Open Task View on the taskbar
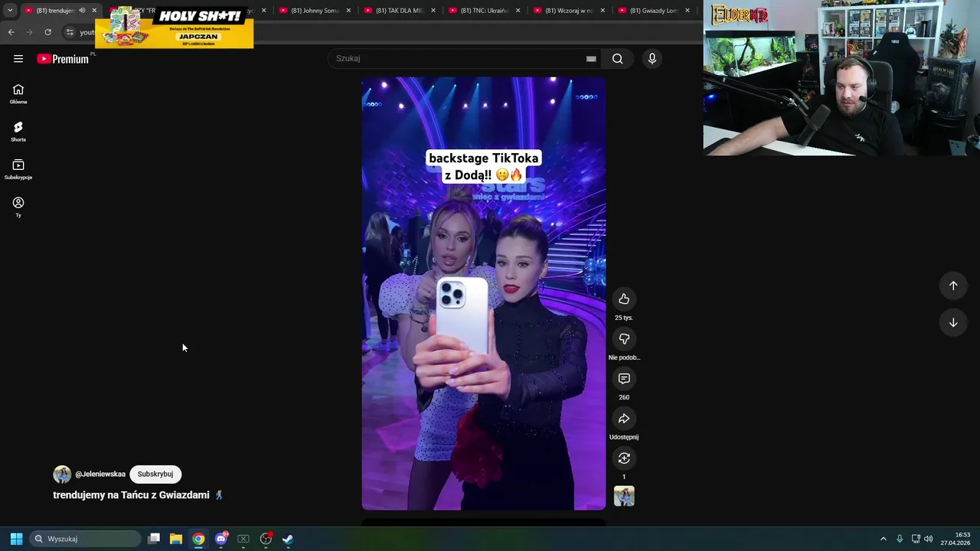Viewport: 980px width, 551px height. (x=154, y=539)
